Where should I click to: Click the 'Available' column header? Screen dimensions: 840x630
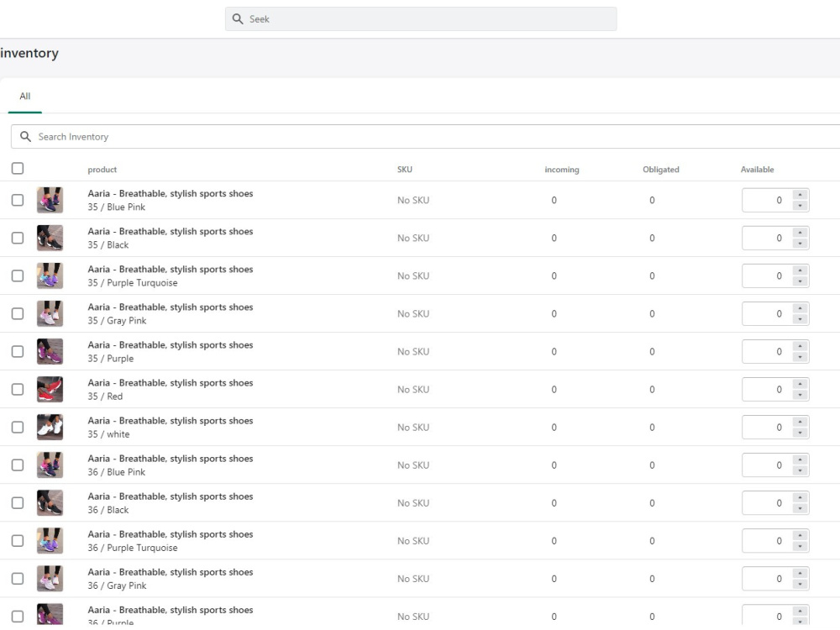point(757,170)
